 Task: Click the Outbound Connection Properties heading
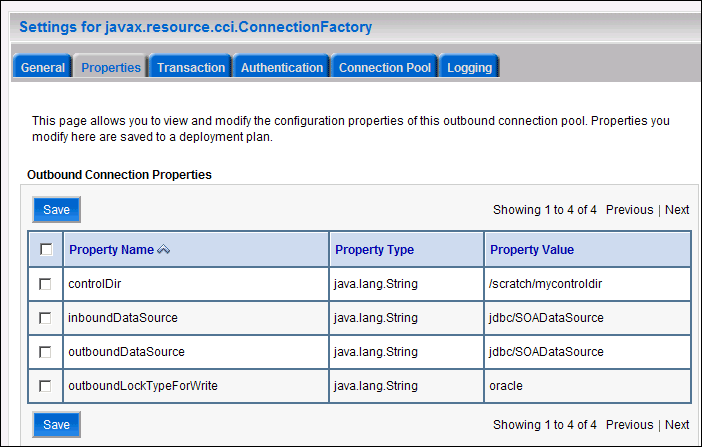[119, 175]
